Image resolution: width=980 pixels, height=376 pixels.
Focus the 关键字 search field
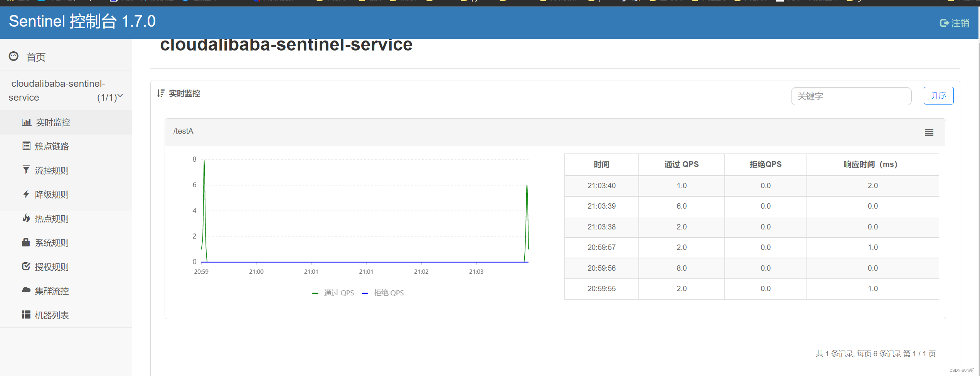tap(851, 96)
